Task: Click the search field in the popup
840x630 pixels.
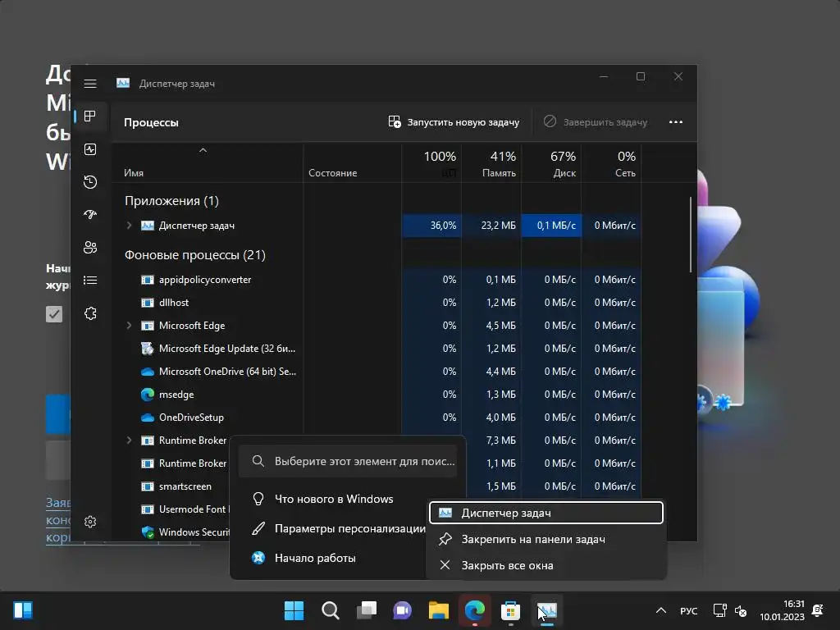Action: 348,461
